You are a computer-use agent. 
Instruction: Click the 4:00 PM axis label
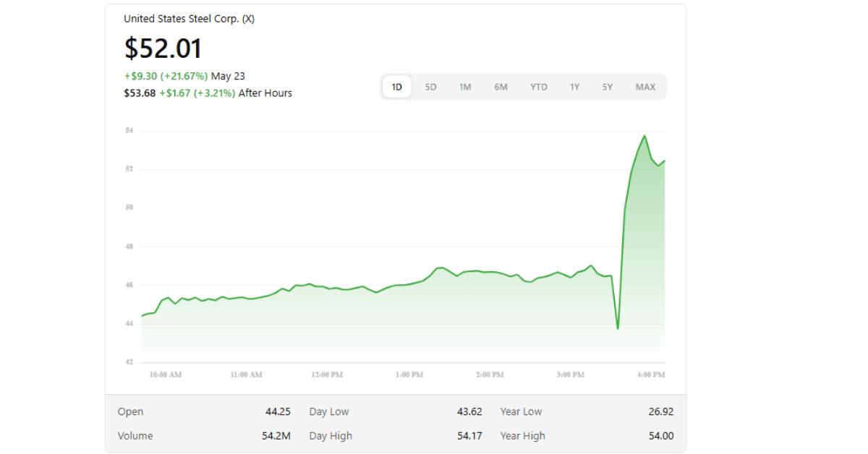coord(651,374)
